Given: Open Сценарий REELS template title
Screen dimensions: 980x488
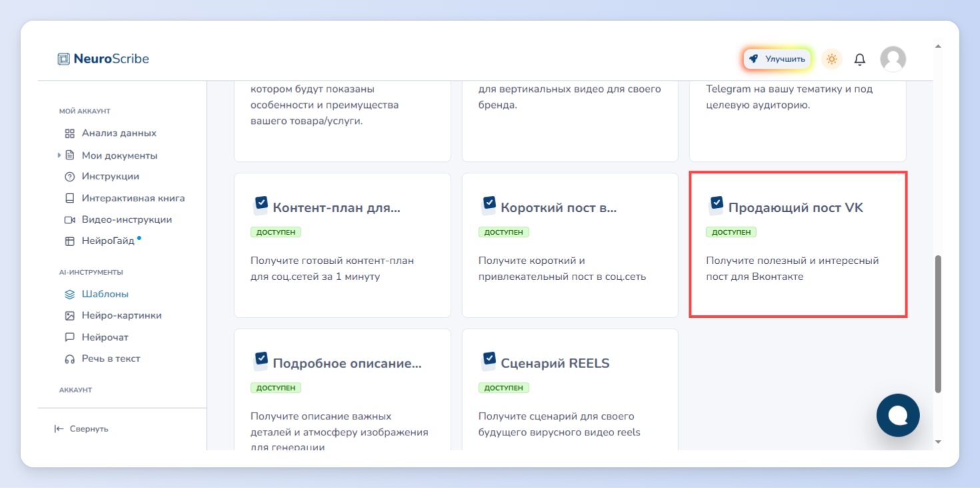Looking at the screenshot, I should [555, 363].
